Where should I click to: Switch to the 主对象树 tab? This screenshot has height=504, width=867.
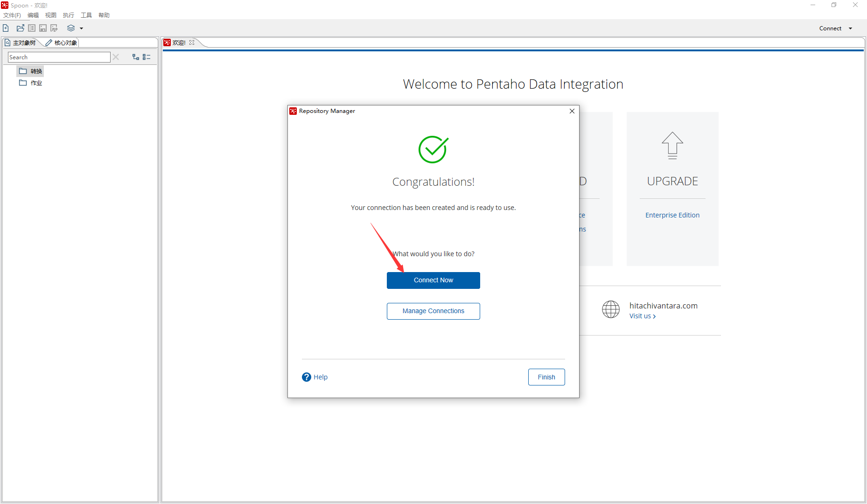(21, 43)
